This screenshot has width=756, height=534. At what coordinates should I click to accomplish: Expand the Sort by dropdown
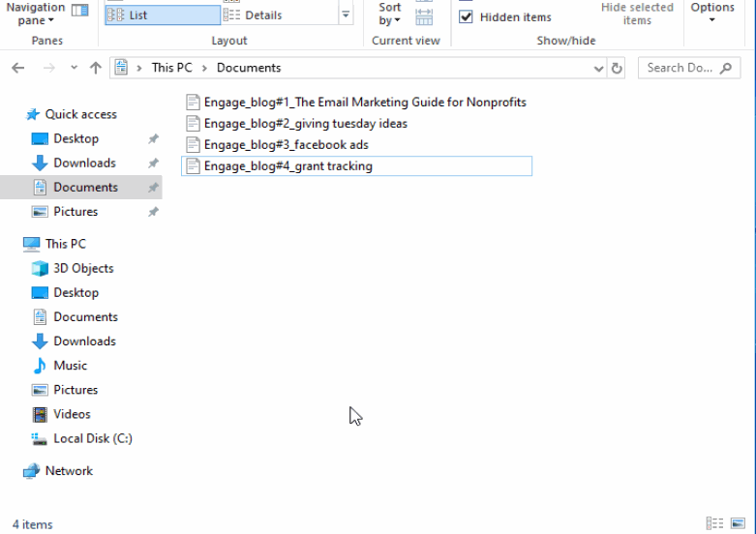point(390,14)
